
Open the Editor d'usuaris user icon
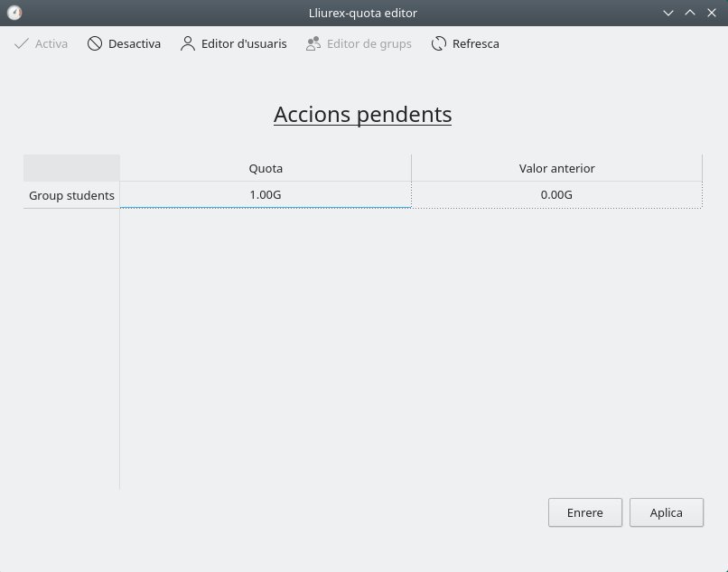188,43
